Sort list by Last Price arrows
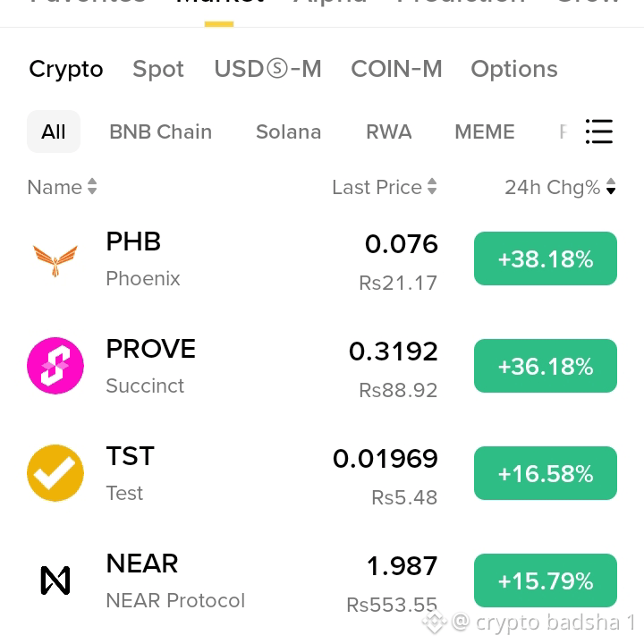The width and height of the screenshot is (644, 644). [x=432, y=186]
